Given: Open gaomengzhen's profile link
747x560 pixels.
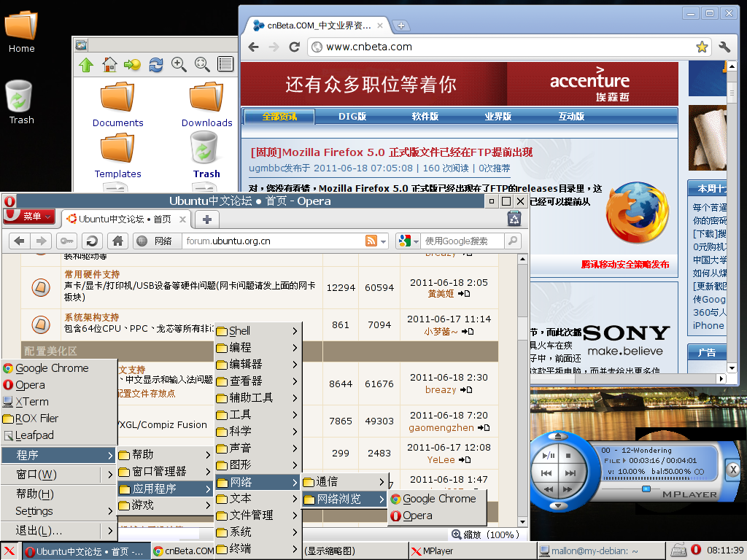Looking at the screenshot, I should pyautogui.click(x=441, y=428).
